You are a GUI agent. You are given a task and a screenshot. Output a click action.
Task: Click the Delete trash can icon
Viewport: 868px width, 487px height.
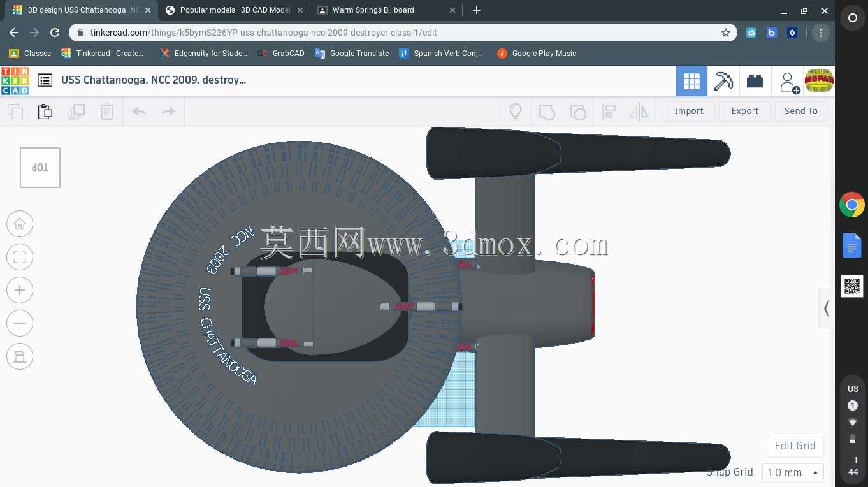coord(107,112)
